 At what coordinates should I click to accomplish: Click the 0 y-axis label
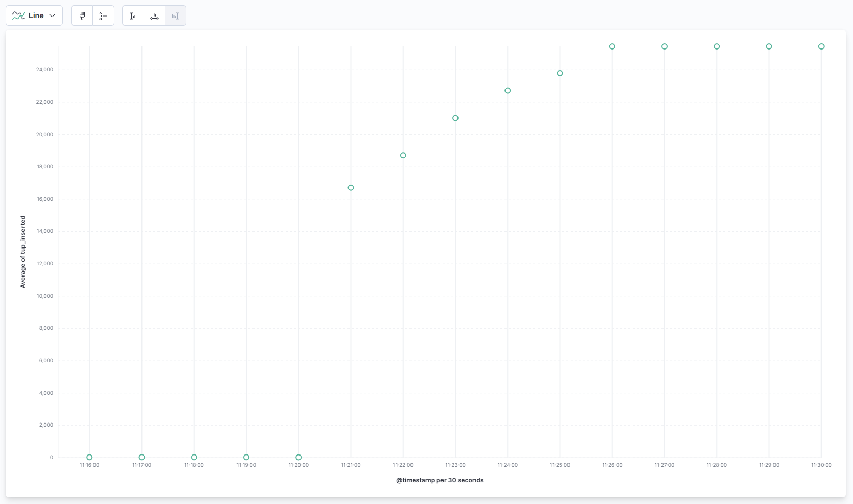pyautogui.click(x=52, y=458)
